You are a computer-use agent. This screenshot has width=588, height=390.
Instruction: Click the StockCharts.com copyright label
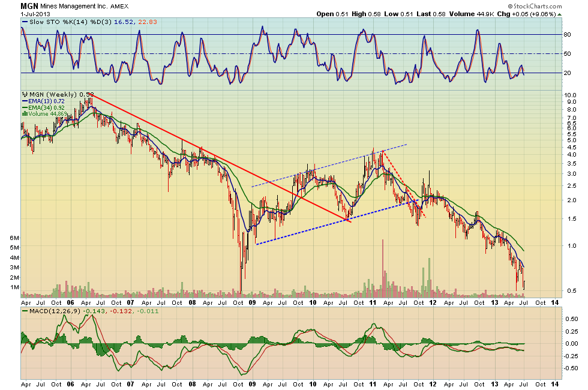click(x=535, y=6)
